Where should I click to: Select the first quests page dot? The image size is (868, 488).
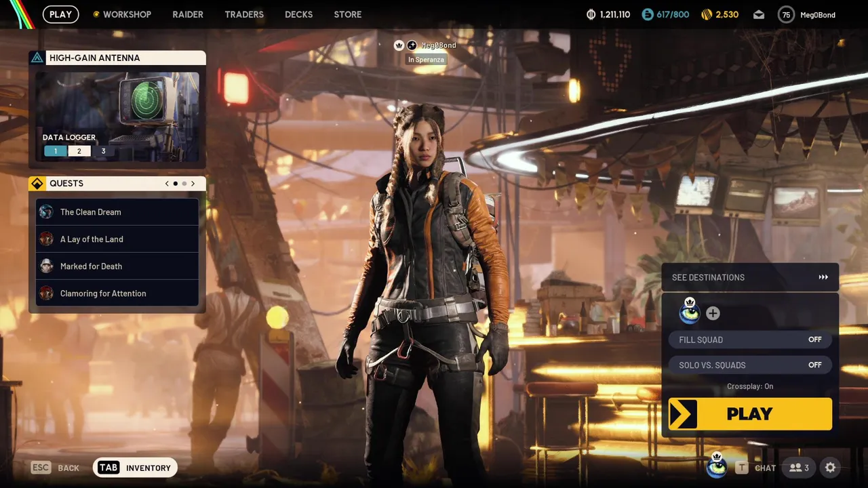(x=176, y=184)
